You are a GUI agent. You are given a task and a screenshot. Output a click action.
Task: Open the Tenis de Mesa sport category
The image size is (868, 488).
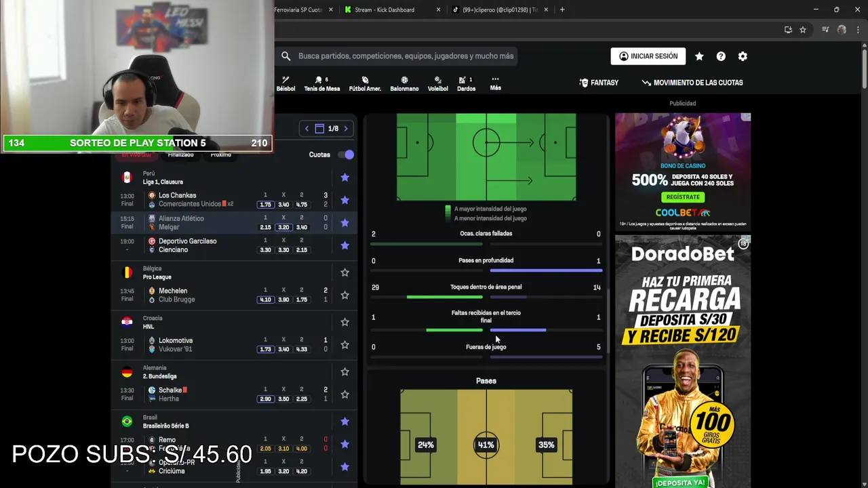click(321, 83)
